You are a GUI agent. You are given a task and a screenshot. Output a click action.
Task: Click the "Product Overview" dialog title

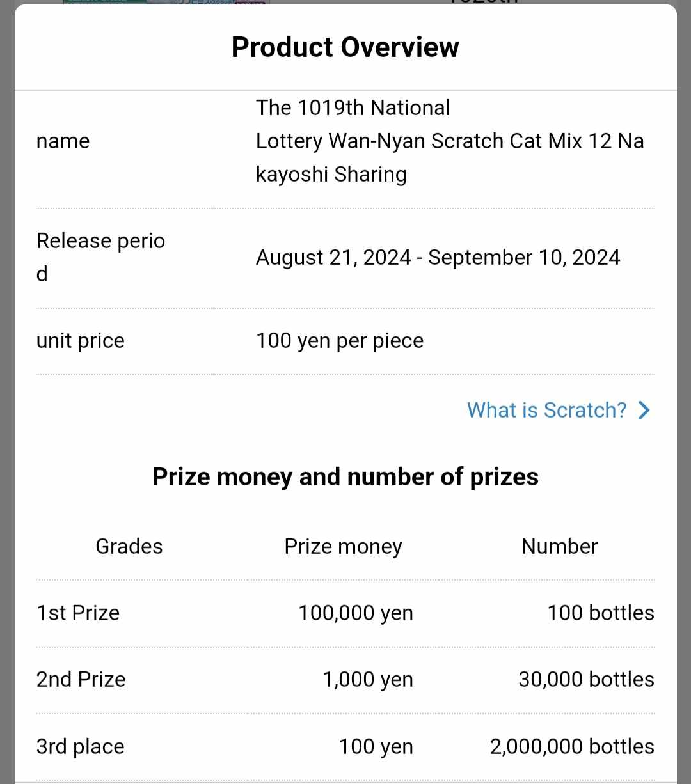tap(345, 47)
